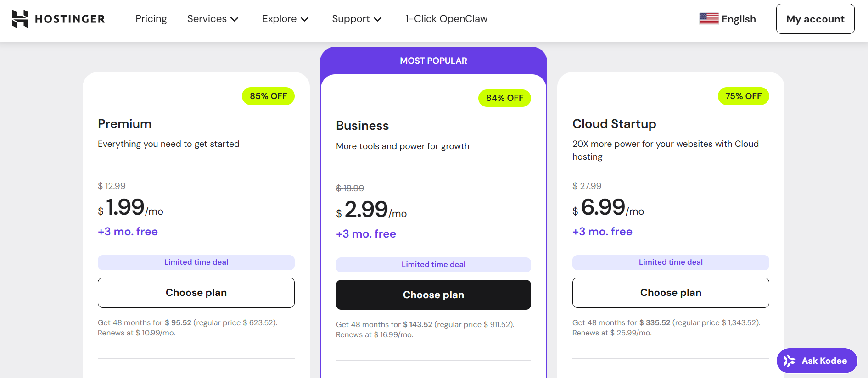
Task: Click 'More tools and power for growth'
Action: [x=403, y=146]
